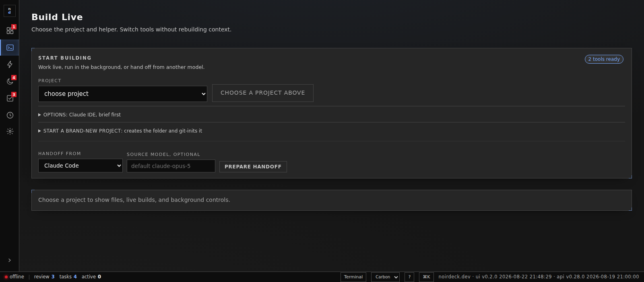Click the noirdeck logo icon
644x282 pixels.
(10, 11)
